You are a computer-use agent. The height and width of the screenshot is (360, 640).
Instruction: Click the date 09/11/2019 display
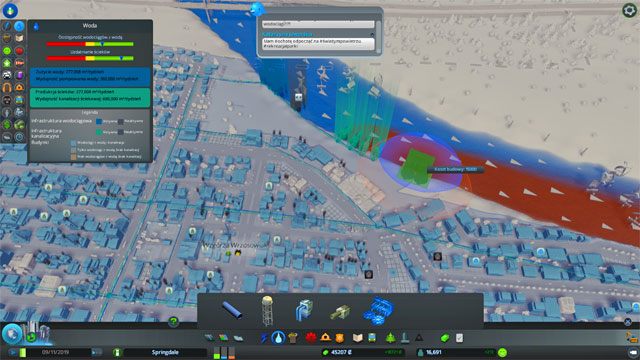pos(55,352)
